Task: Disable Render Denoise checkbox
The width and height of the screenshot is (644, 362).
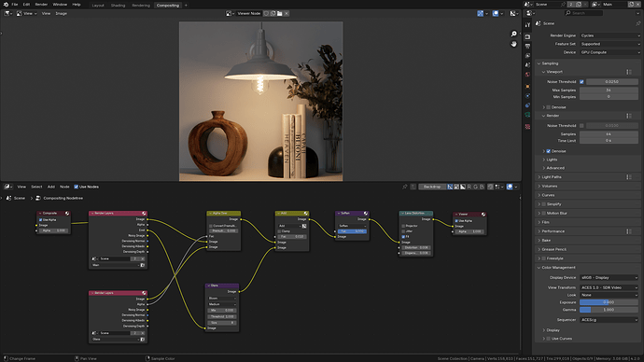Action: pos(548,151)
